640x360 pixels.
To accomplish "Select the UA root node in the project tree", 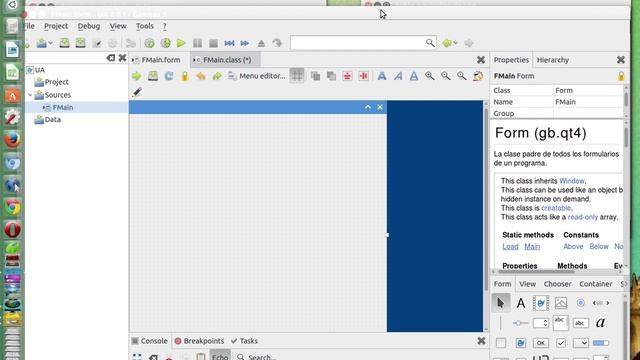I will 40,70.
